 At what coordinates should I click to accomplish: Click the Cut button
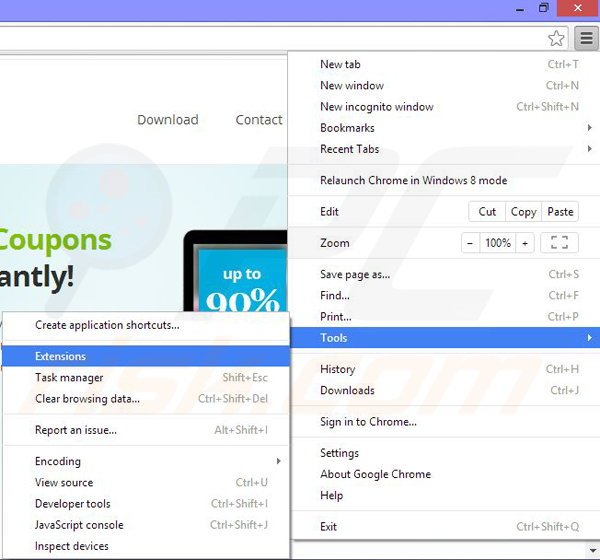(x=487, y=212)
